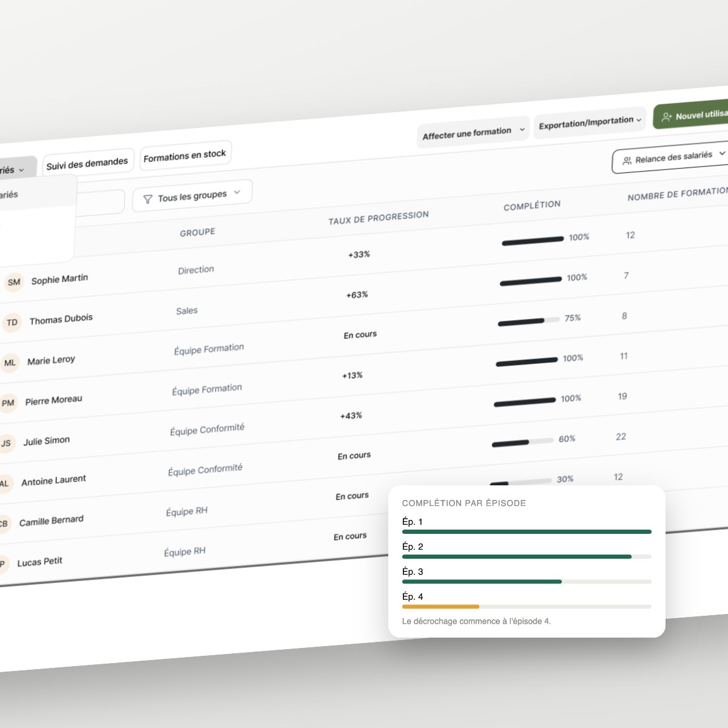Select the Antoine Laurent row name

tap(53, 480)
